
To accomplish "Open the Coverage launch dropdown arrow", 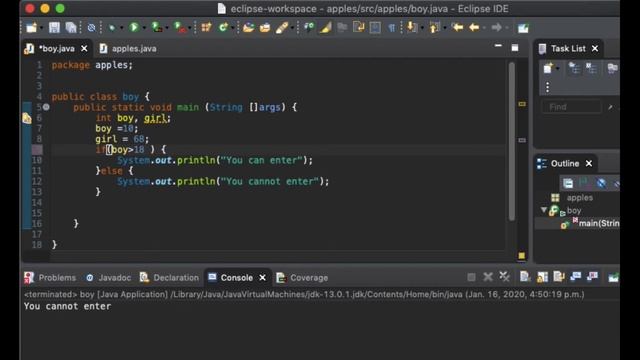I will tap(167, 28).
